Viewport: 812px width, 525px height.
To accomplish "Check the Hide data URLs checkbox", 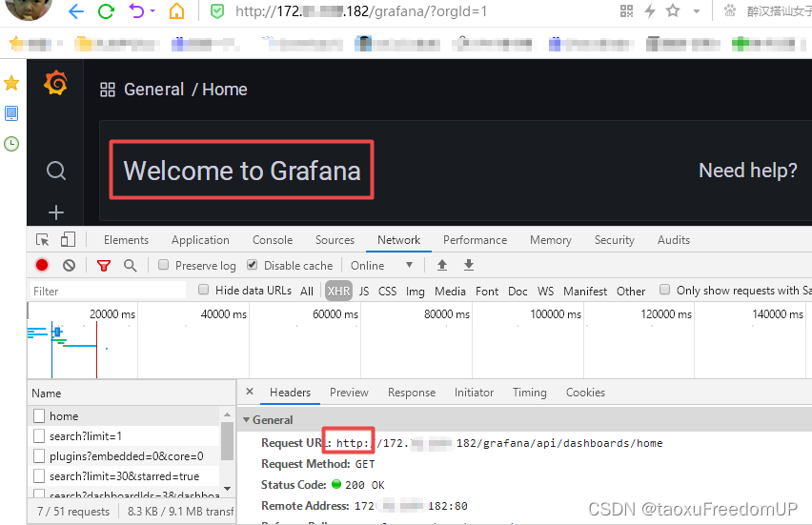I will 204,290.
